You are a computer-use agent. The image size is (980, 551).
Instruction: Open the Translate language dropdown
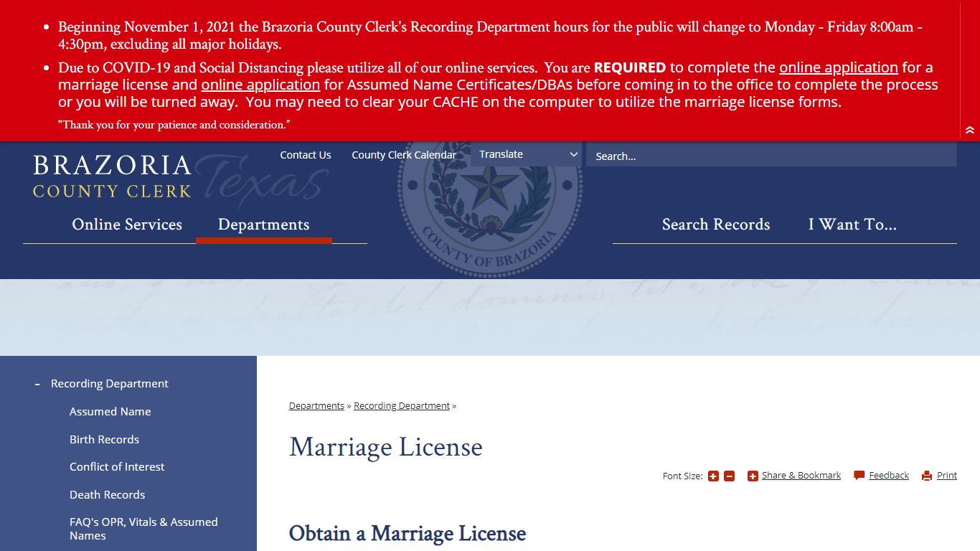526,154
